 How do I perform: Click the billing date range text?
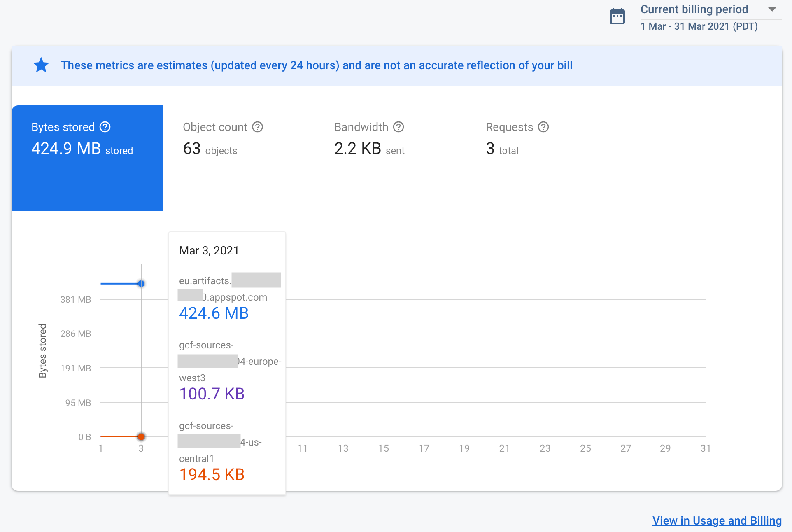(x=699, y=26)
